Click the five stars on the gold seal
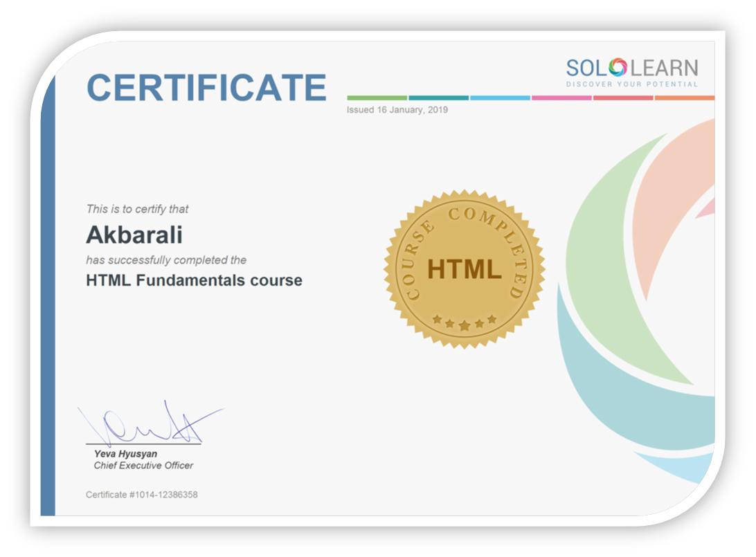This screenshot has width=756, height=557. click(464, 322)
